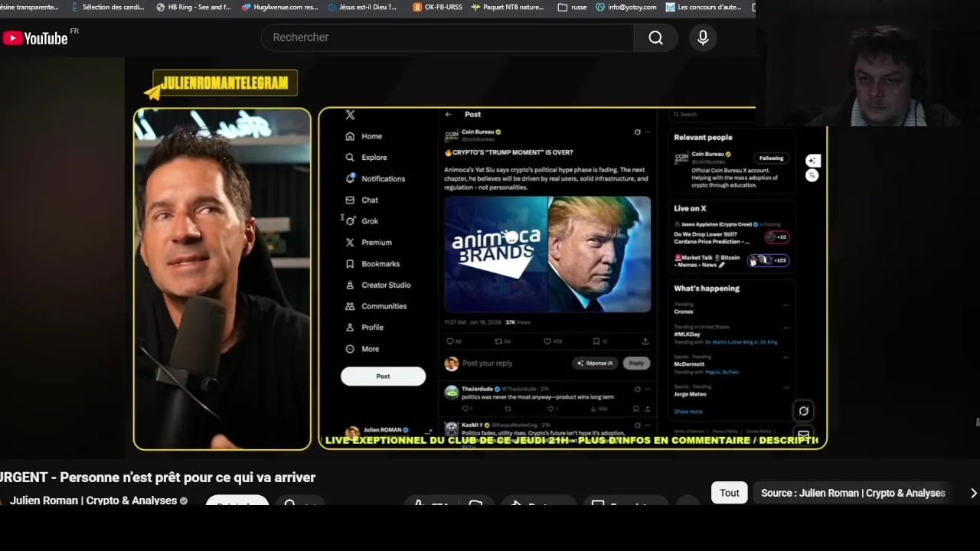
Task: Open the Paquet NTB nature bookmark
Action: tap(508, 7)
